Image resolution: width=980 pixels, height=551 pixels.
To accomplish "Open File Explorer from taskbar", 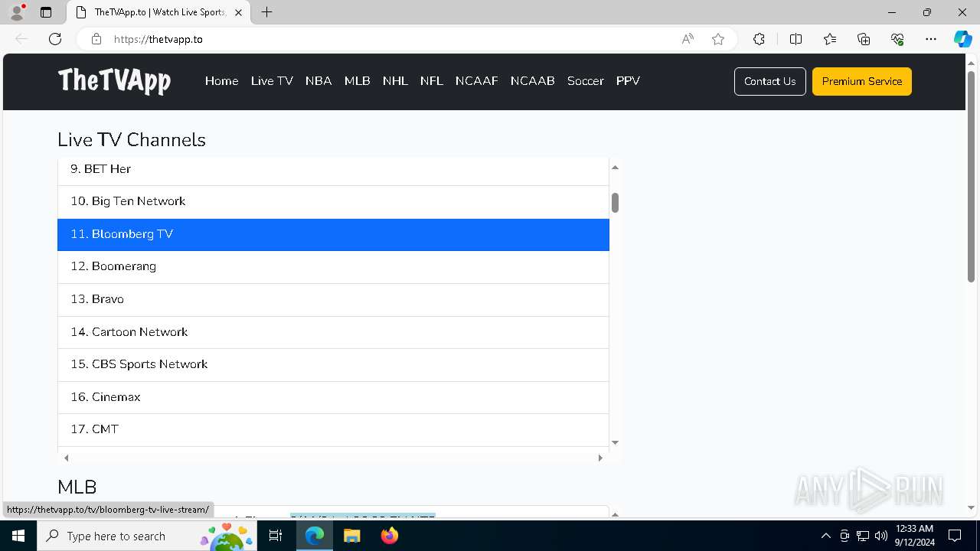I will tap(352, 536).
